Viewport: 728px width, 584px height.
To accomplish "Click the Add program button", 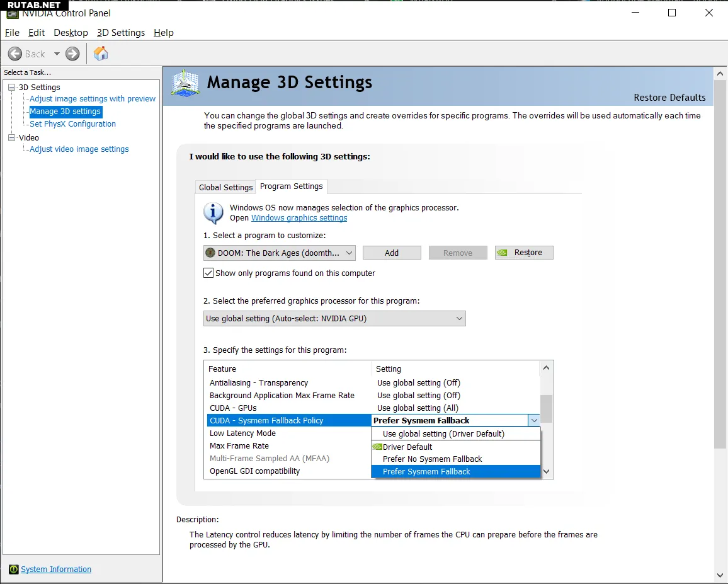I will coord(392,253).
